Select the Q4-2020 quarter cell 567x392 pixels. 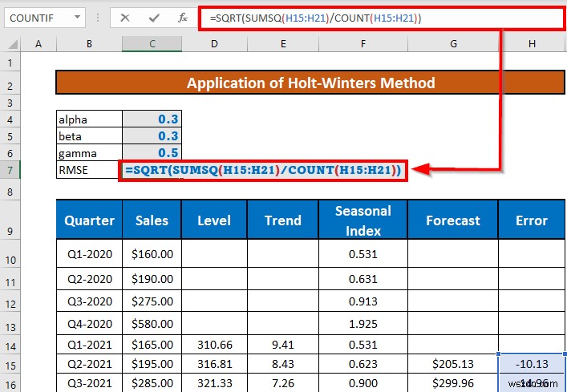(89, 323)
